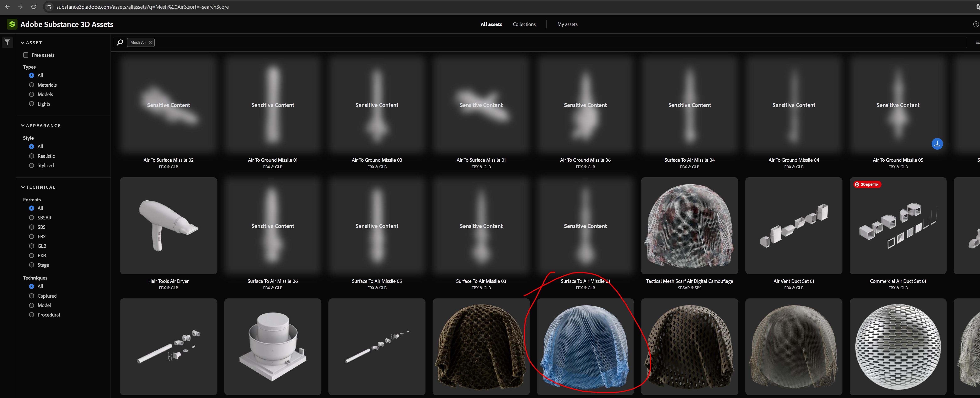Open the beige fine mesh fabric thumbnail
This screenshot has height=398, width=980.
(x=794, y=347)
